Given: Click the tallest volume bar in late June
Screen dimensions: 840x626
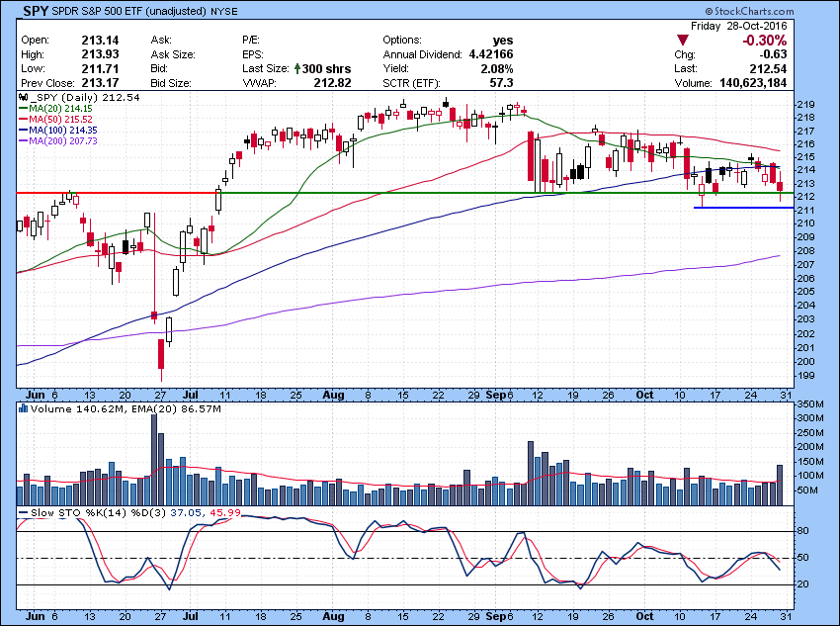Looking at the screenshot, I should [154, 460].
